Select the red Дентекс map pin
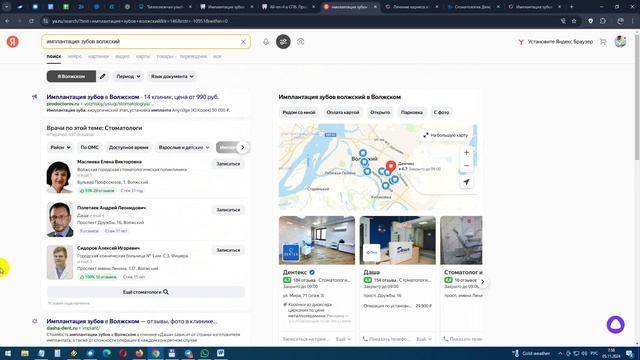Image resolution: width=640 pixels, height=360 pixels. coord(391,167)
